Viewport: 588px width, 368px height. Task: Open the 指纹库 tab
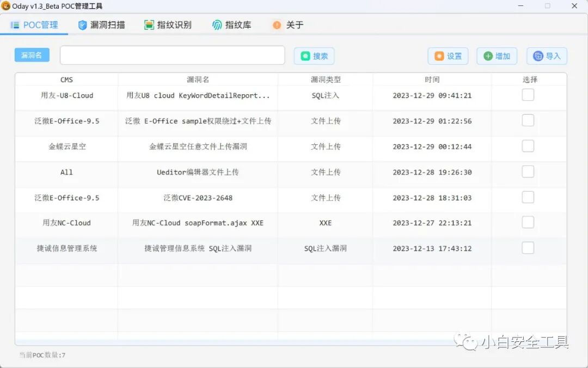point(231,25)
